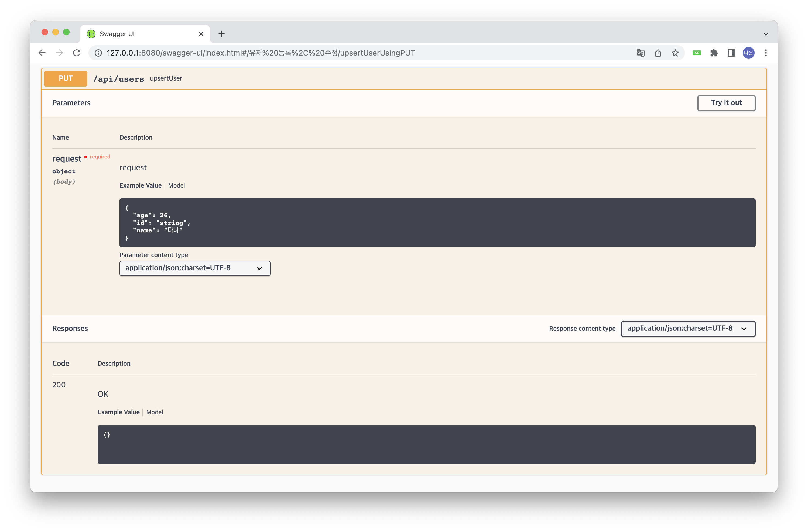Open the browser extensions puzzle icon

[x=714, y=53]
